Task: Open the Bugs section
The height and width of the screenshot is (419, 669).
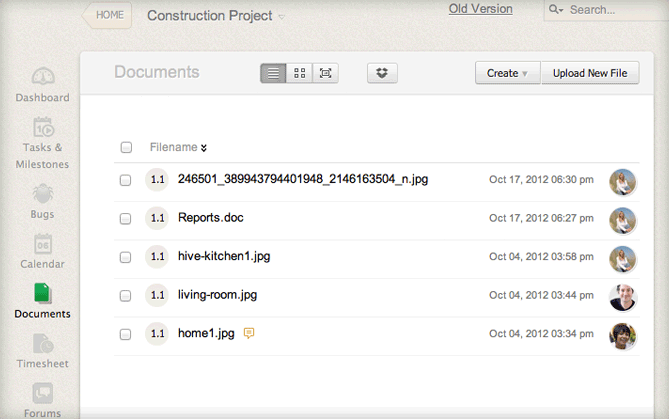Action: [x=42, y=199]
